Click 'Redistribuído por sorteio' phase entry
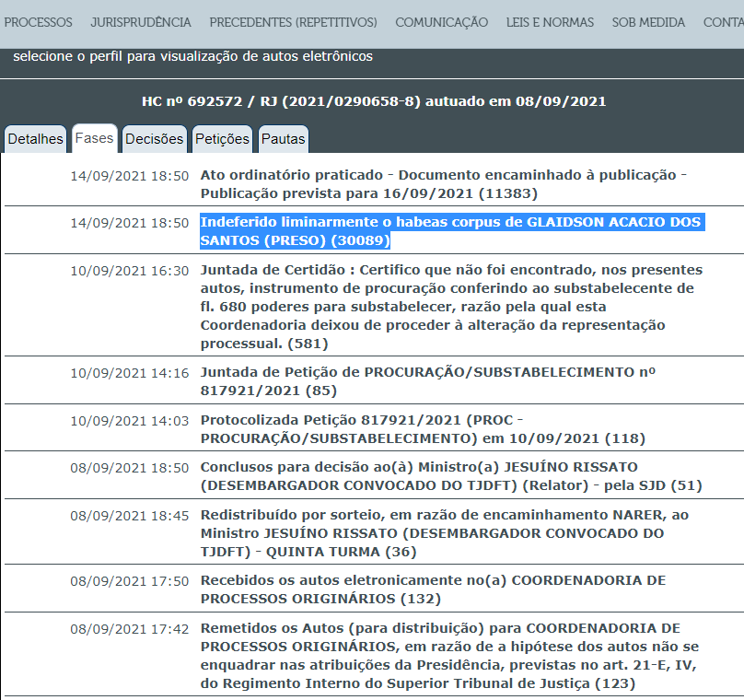Viewport: 744px width, 700px height. pos(444,533)
